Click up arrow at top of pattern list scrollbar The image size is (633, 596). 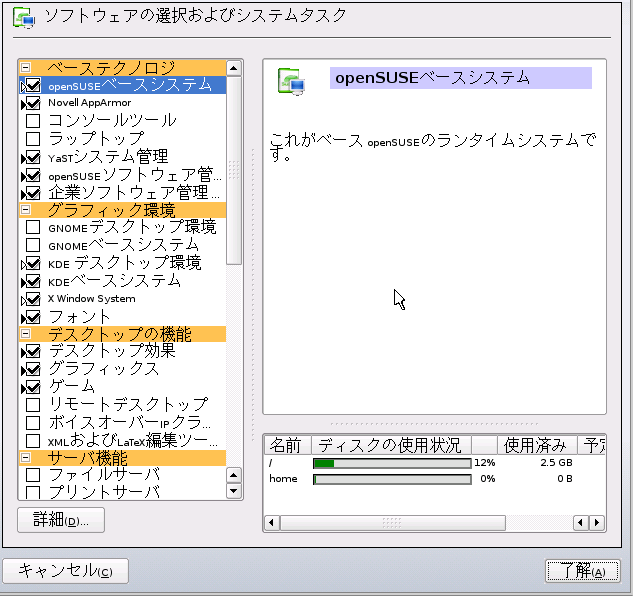[234, 68]
